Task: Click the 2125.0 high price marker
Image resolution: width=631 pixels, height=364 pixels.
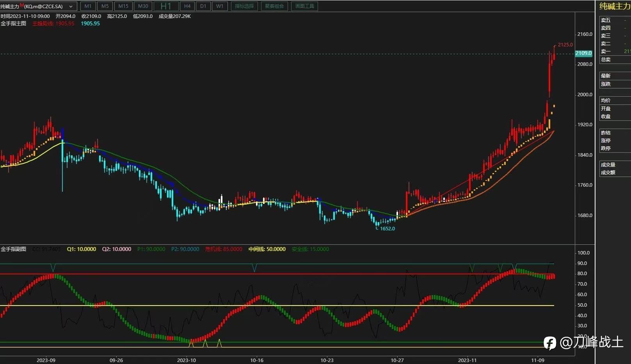Action: 565,45
